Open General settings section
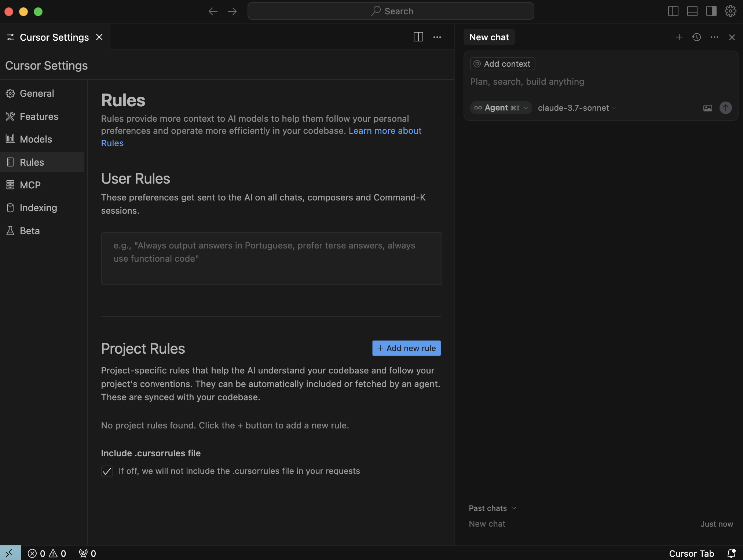This screenshot has height=560, width=743. 42,93
